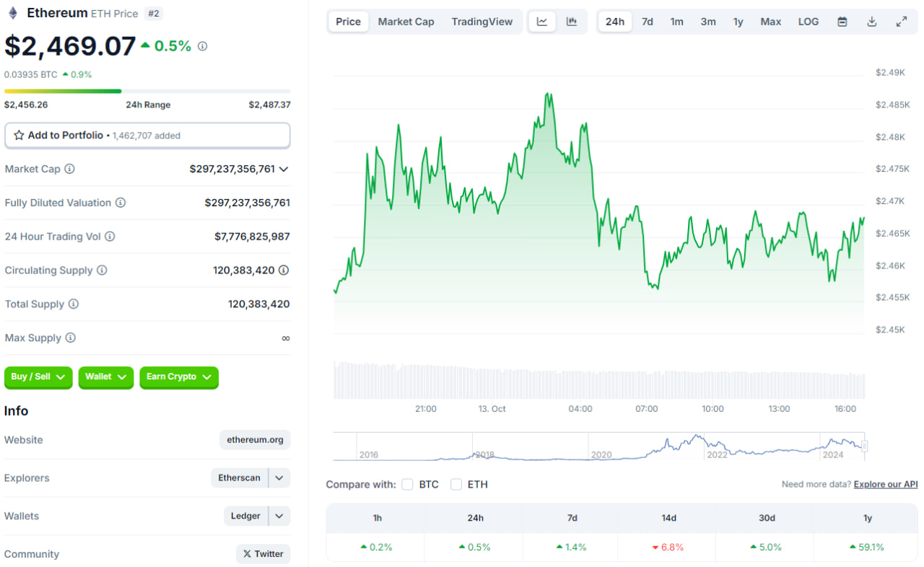The width and height of the screenshot is (924, 567).
Task: Open Ledger wallet link
Action: [x=245, y=517]
